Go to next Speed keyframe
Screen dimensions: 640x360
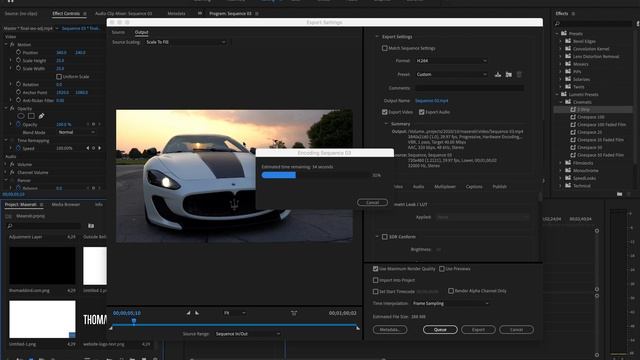[99, 148]
